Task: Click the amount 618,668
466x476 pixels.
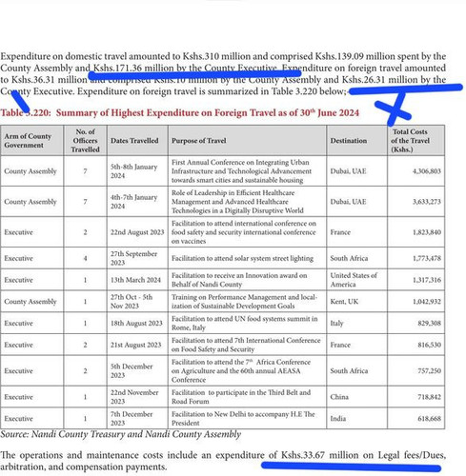Action: [429, 419]
